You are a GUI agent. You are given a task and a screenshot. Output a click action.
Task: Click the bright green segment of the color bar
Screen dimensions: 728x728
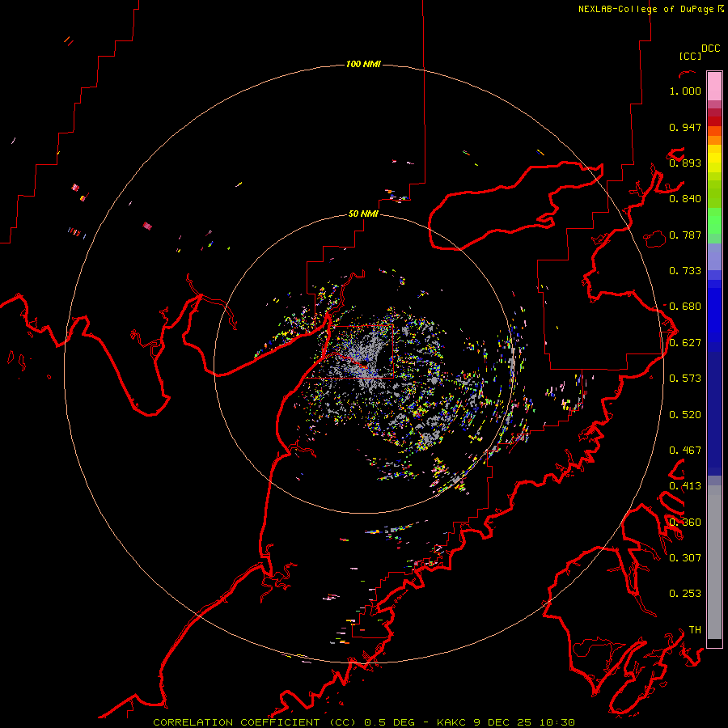click(714, 221)
